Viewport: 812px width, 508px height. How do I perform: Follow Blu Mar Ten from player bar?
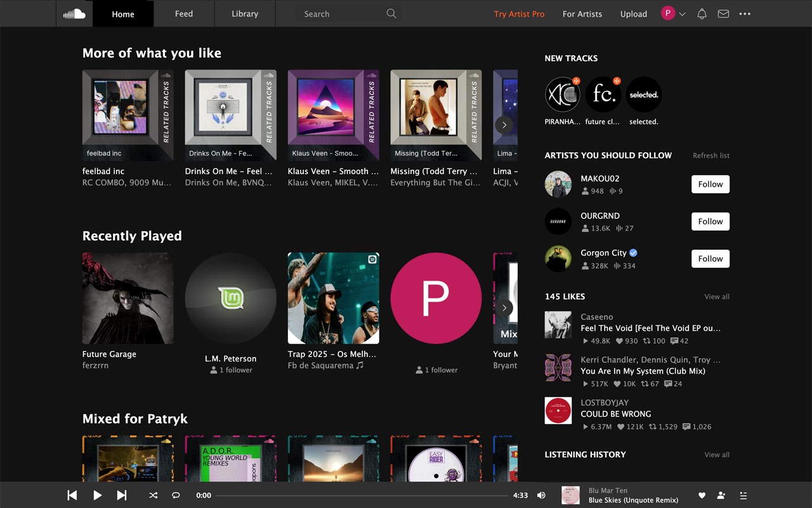coord(721,495)
